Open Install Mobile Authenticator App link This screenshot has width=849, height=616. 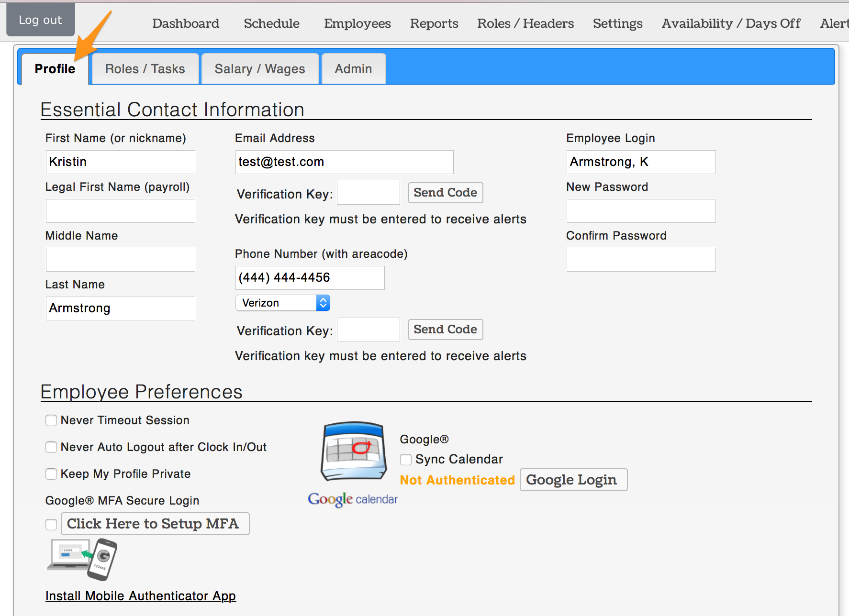[x=141, y=596]
